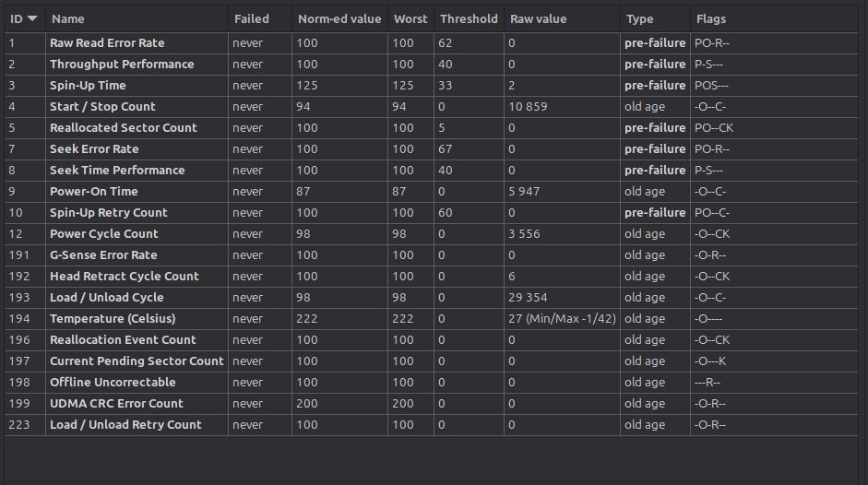Click the Norm-ed value column header

339,18
